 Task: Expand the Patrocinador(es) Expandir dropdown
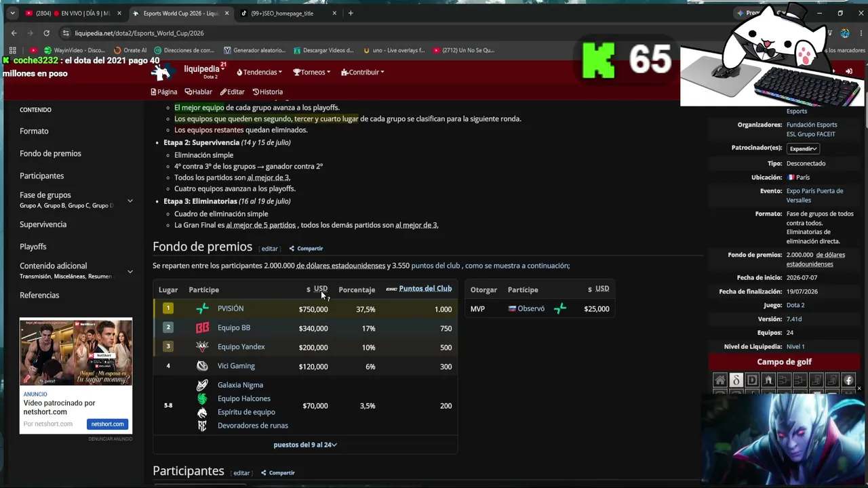click(804, 148)
